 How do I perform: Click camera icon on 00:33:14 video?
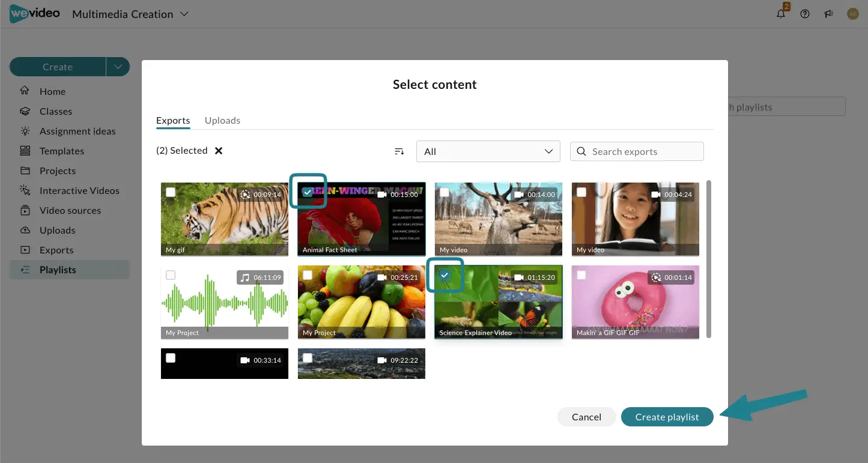[245, 360]
